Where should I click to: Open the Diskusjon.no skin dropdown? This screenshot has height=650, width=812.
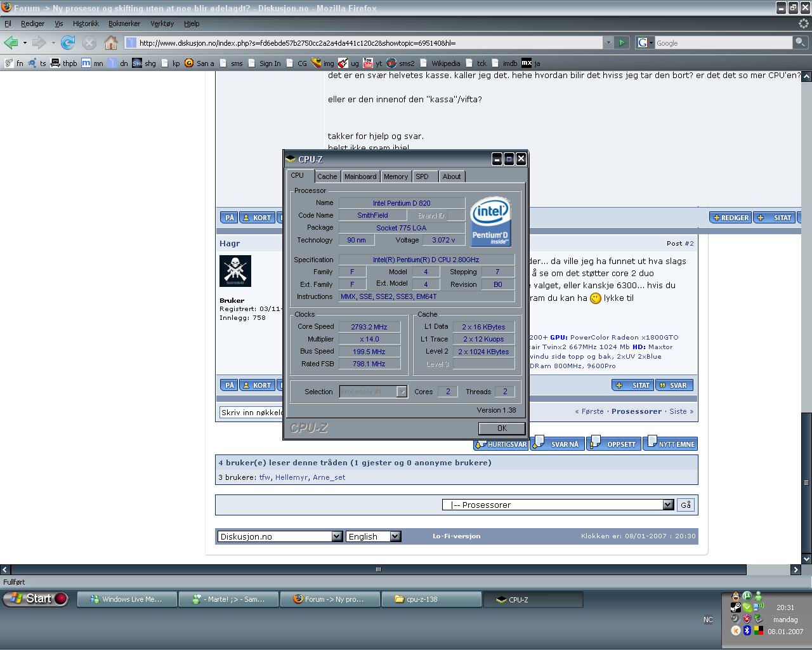click(x=280, y=536)
